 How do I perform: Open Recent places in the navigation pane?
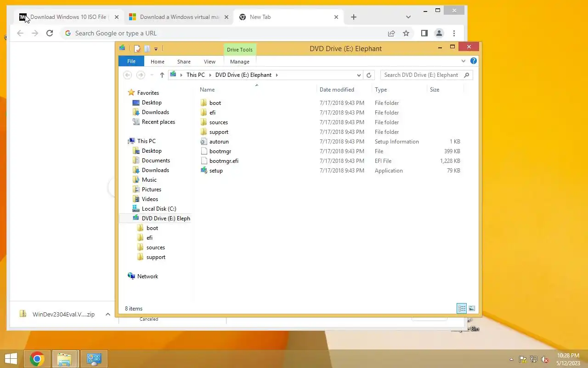coord(158,122)
